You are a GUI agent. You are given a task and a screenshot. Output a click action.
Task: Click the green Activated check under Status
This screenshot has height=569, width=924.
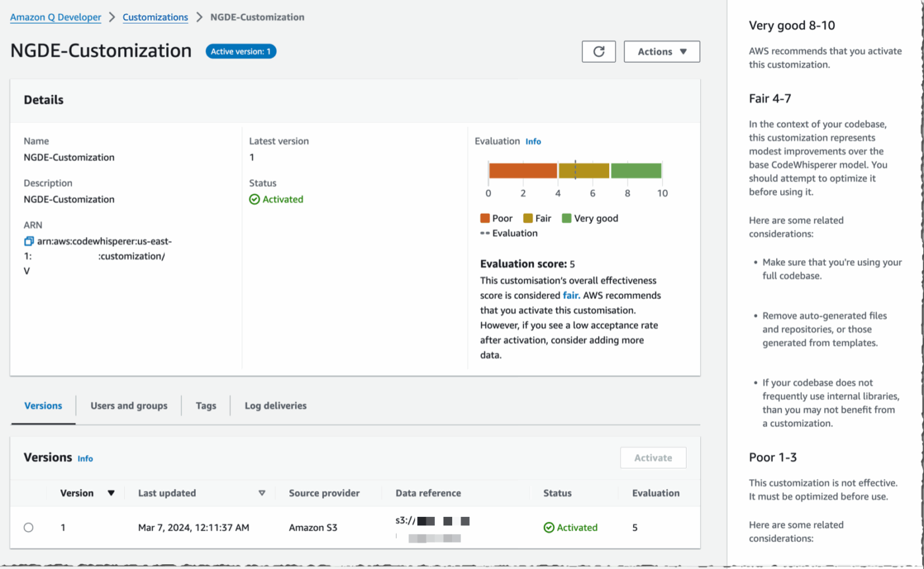pyautogui.click(x=276, y=199)
